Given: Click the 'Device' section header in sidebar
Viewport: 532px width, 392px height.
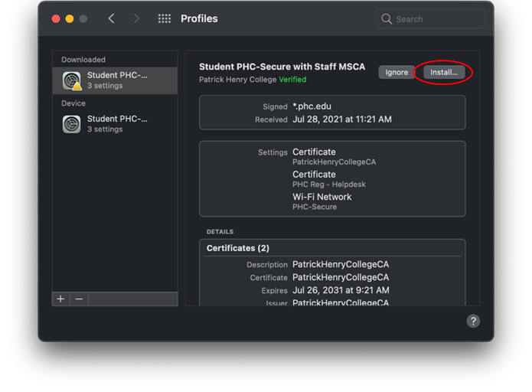Looking at the screenshot, I should 73,103.
